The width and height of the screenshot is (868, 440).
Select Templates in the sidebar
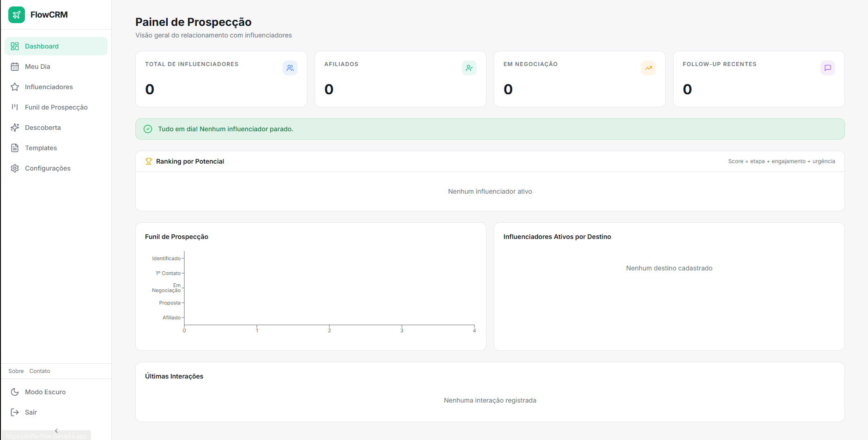coord(56,148)
